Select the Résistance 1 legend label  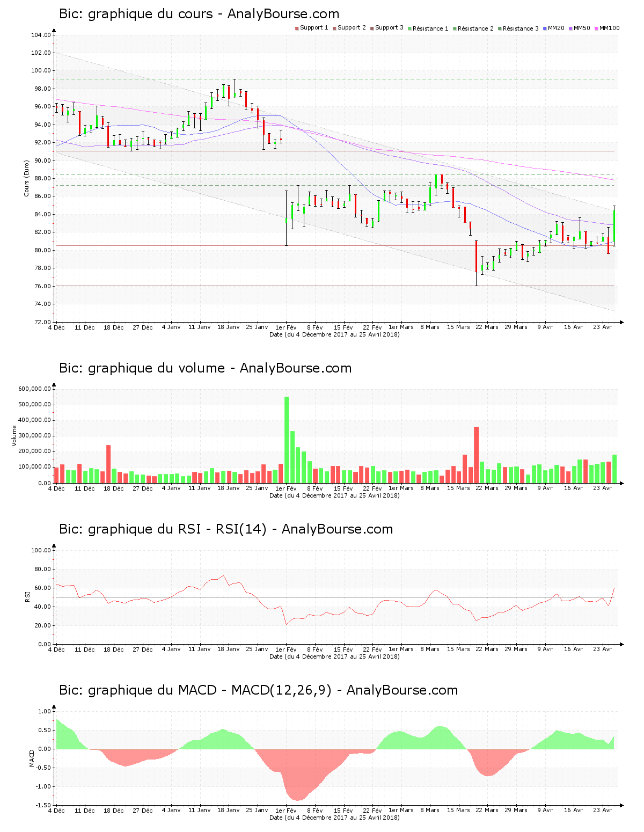[x=430, y=28]
